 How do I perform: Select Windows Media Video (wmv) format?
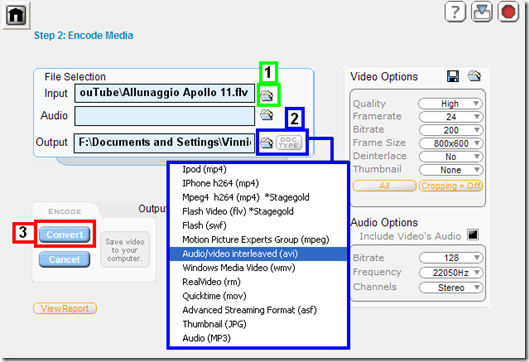click(x=258, y=268)
